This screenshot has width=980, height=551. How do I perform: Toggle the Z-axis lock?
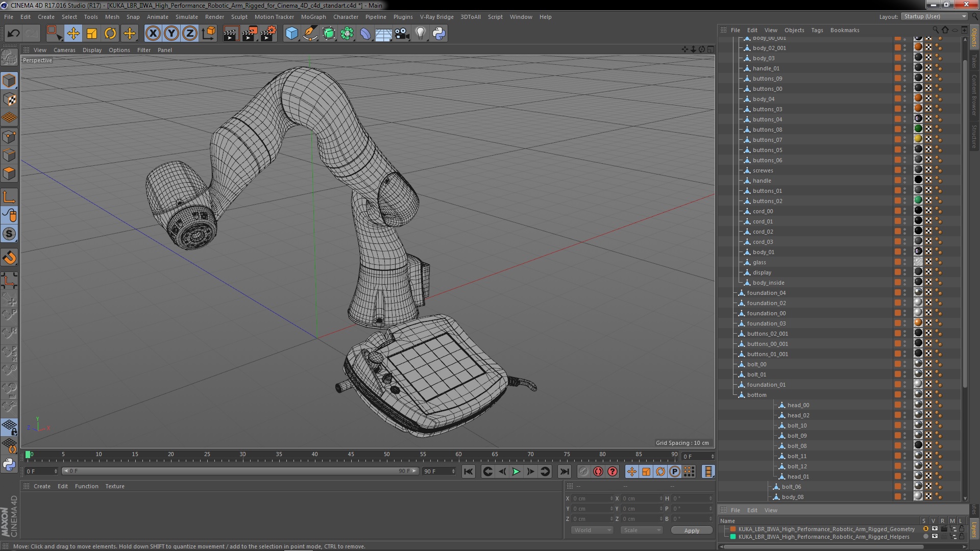point(190,34)
